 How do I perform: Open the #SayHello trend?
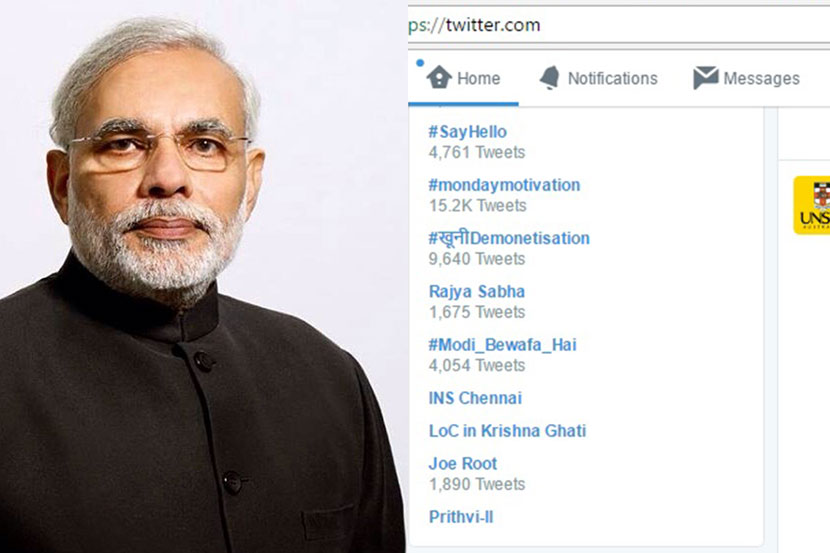pos(467,132)
